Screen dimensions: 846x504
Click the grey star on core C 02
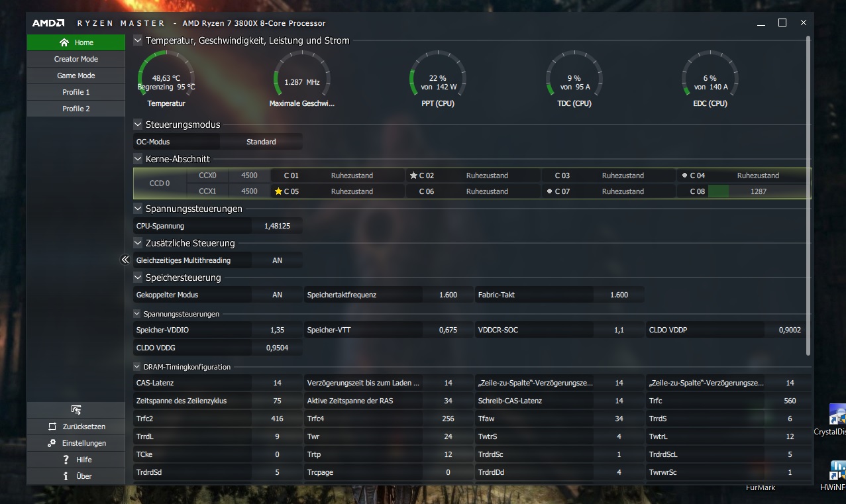pyautogui.click(x=413, y=176)
